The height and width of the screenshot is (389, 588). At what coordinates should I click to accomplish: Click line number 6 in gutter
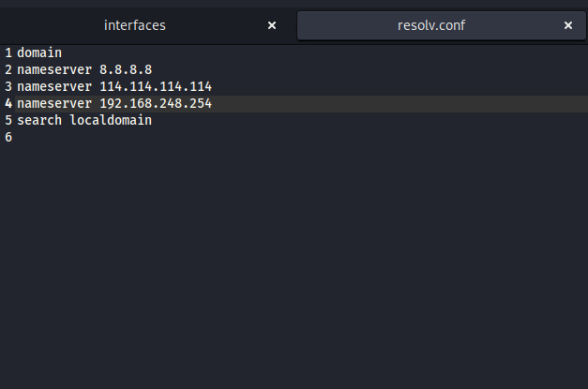8,137
